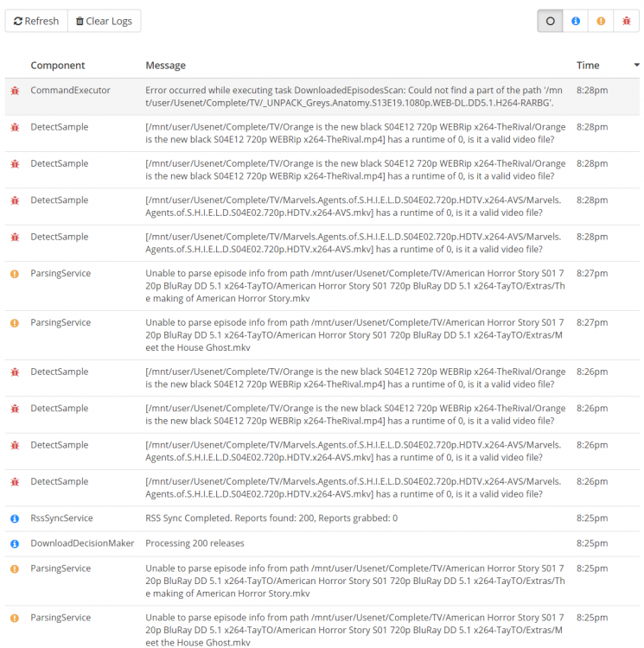The height and width of the screenshot is (648, 644).
Task: Click the Refresh button
Action: coord(36,21)
